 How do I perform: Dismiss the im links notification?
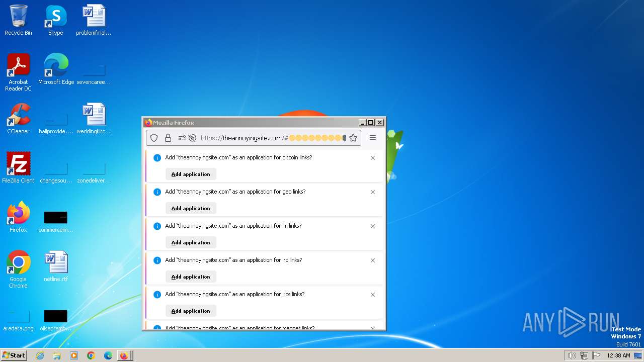(x=373, y=226)
